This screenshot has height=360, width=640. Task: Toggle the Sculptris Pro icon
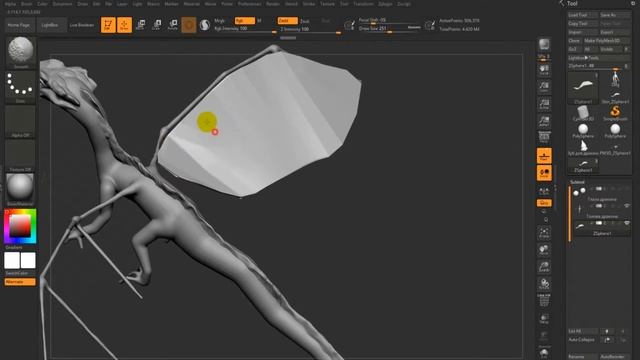[x=204, y=25]
